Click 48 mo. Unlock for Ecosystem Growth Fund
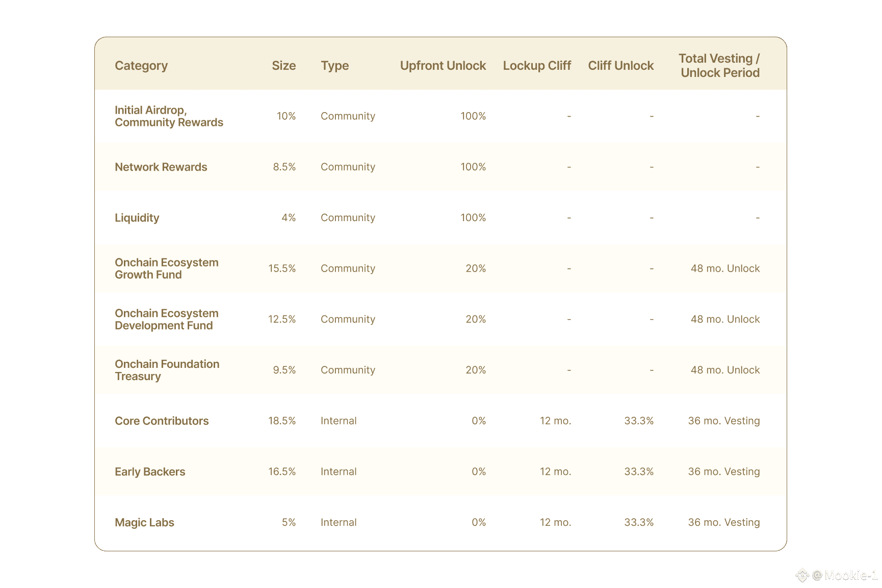Image resolution: width=882 pixels, height=588 pixels. click(x=725, y=269)
